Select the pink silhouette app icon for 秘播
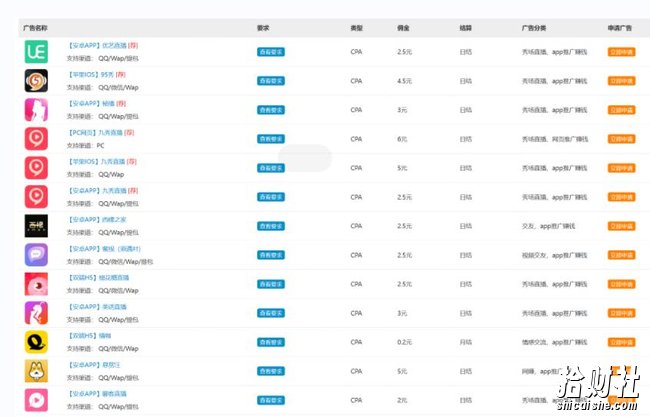 click(x=36, y=110)
